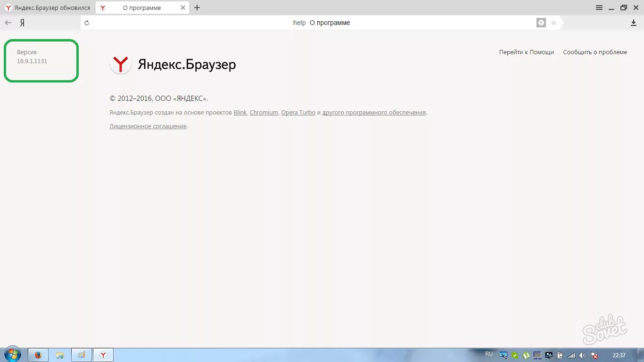Open the Windows Start menu
The width and height of the screenshot is (644, 362).
pyautogui.click(x=12, y=354)
